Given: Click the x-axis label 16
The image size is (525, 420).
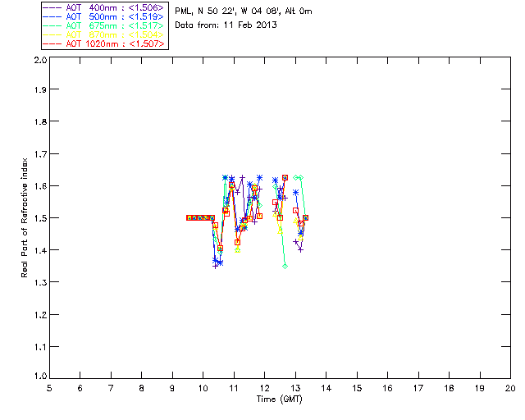Looking at the screenshot, I should 388,388.
